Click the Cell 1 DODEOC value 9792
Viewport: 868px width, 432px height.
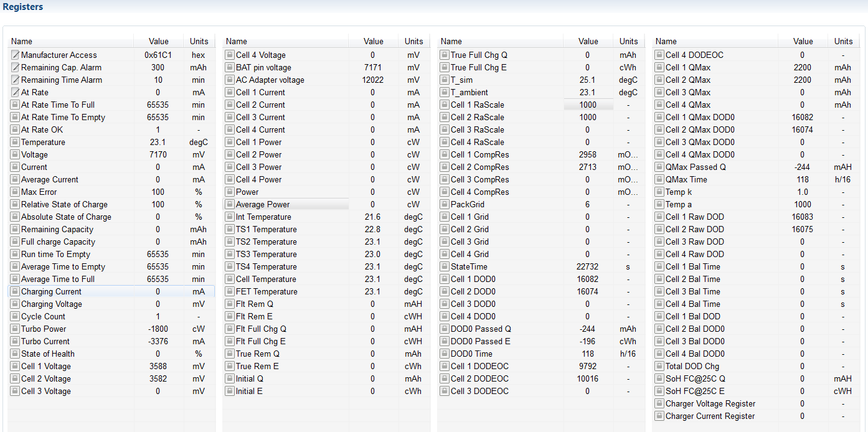tap(588, 366)
